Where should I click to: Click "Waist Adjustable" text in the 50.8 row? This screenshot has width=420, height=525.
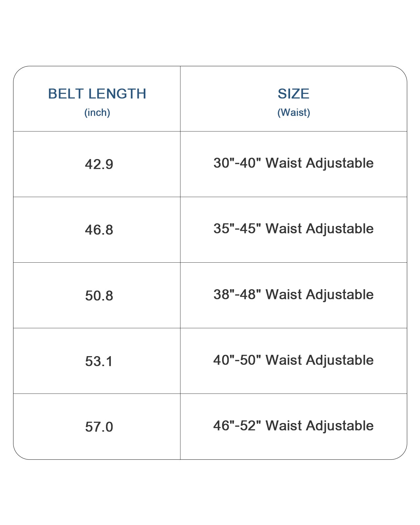click(x=319, y=294)
